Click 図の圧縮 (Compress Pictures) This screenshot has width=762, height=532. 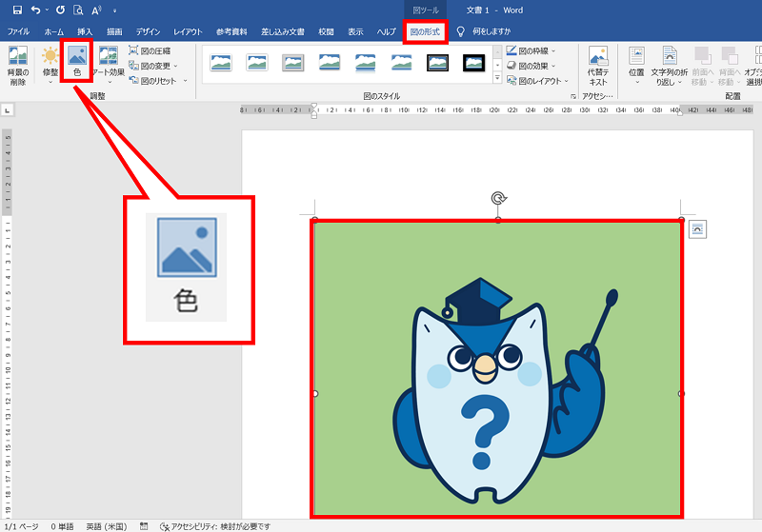pos(152,50)
